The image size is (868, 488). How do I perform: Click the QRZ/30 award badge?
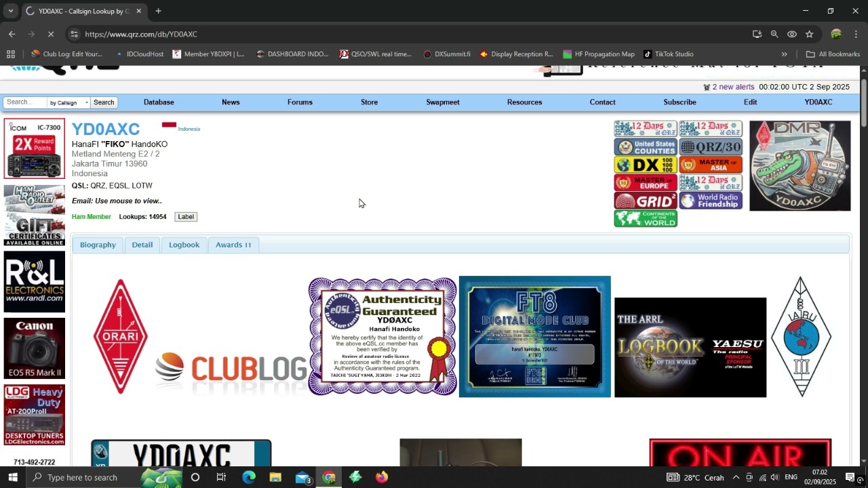tap(711, 147)
